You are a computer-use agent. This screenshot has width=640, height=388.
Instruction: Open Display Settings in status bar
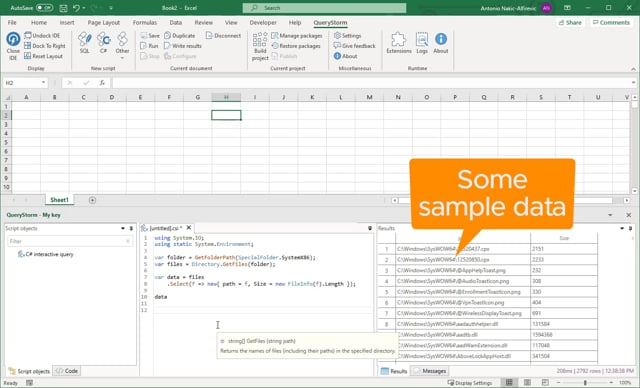click(469, 383)
